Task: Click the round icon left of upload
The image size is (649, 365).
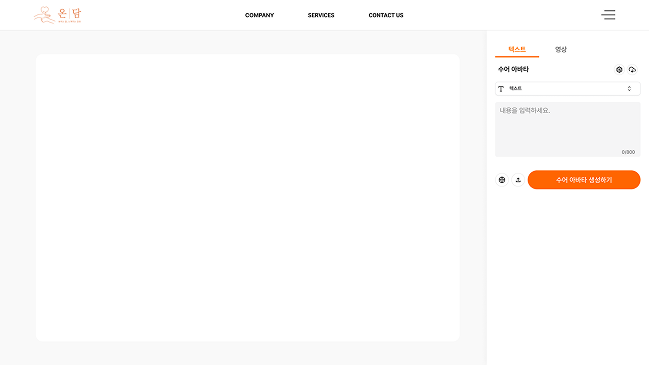Action: tap(502, 180)
